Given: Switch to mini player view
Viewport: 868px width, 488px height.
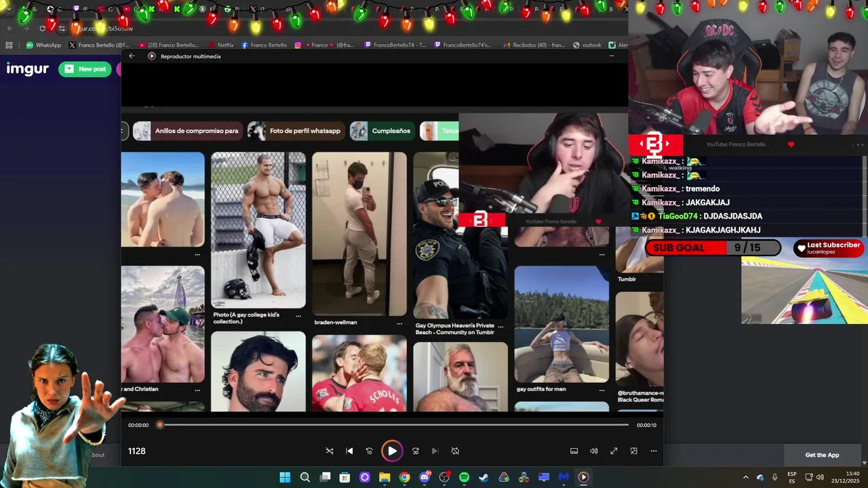Looking at the screenshot, I should click(634, 451).
